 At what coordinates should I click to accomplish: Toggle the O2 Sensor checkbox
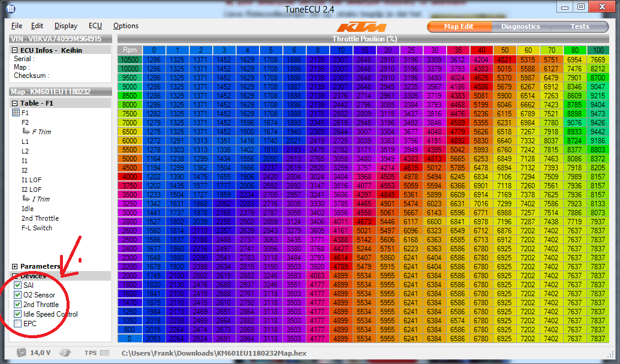point(18,295)
